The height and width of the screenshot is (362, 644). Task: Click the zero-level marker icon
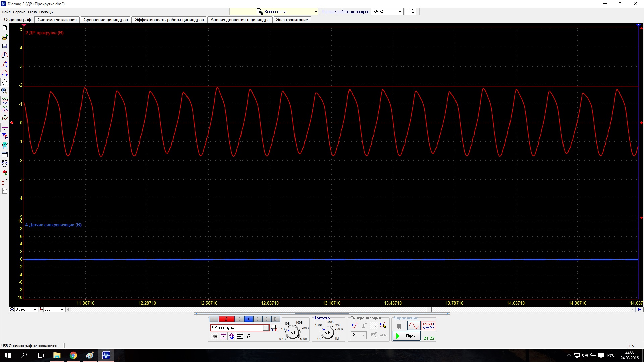5,182
